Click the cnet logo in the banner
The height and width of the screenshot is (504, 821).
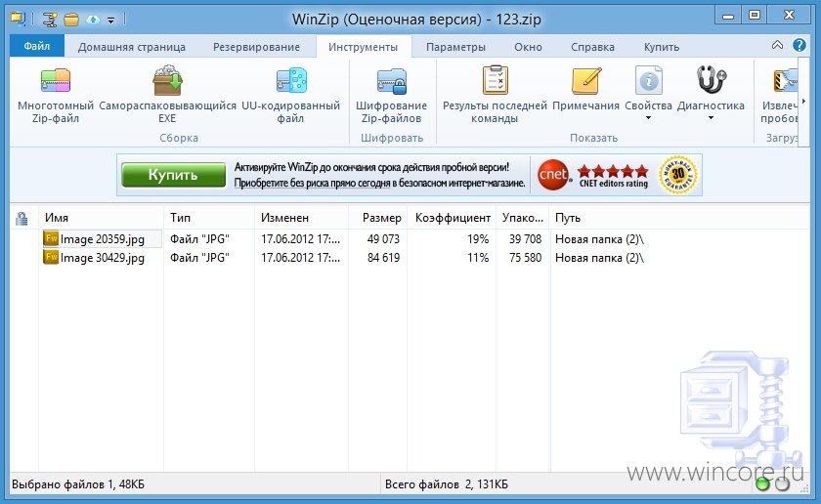(553, 175)
